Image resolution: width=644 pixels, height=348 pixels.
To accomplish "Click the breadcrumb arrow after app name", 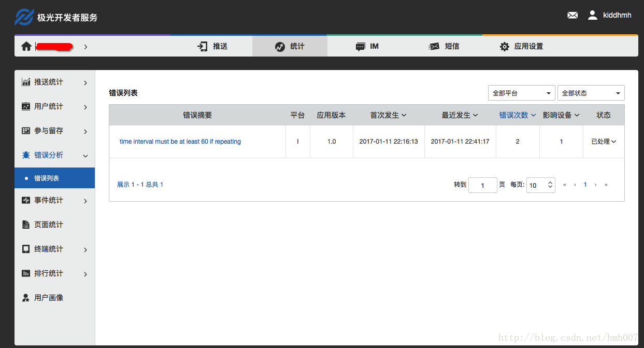I will (85, 47).
